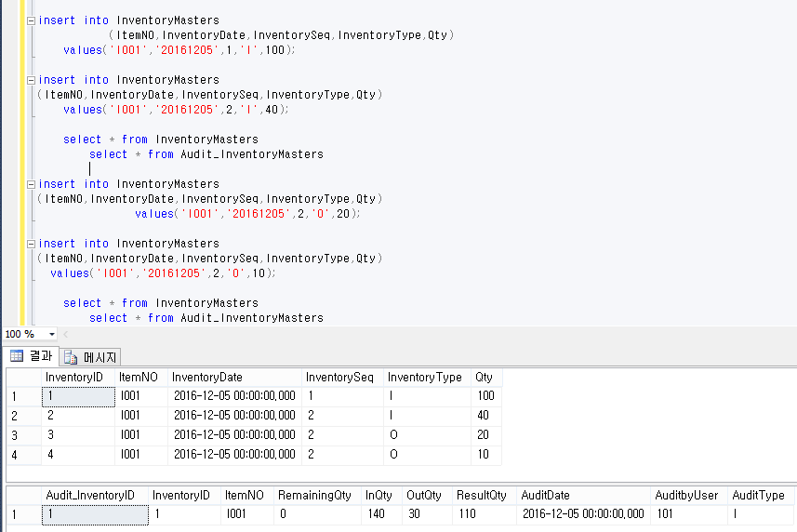Select the InventoryType column header
This screenshot has width=797, height=532.
tap(424, 378)
